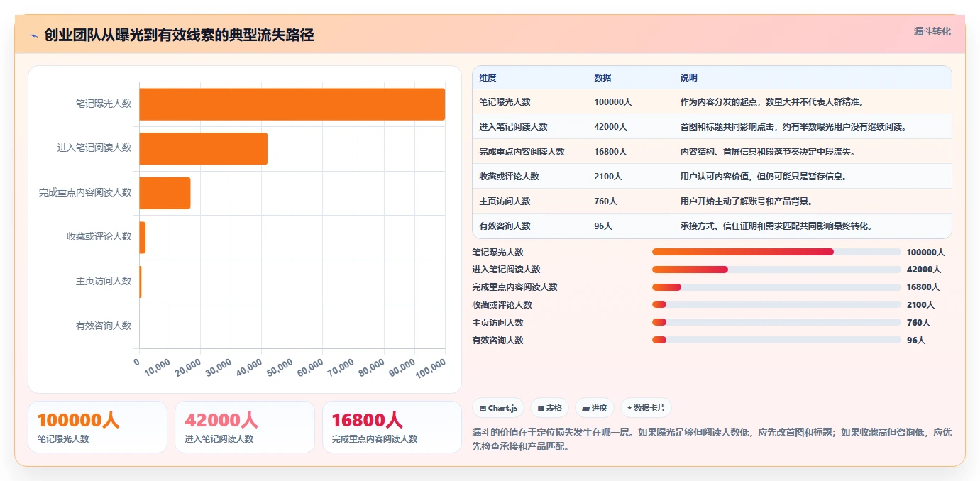Select the 进度 chip
Screen dimensions: 980x481
tap(595, 408)
